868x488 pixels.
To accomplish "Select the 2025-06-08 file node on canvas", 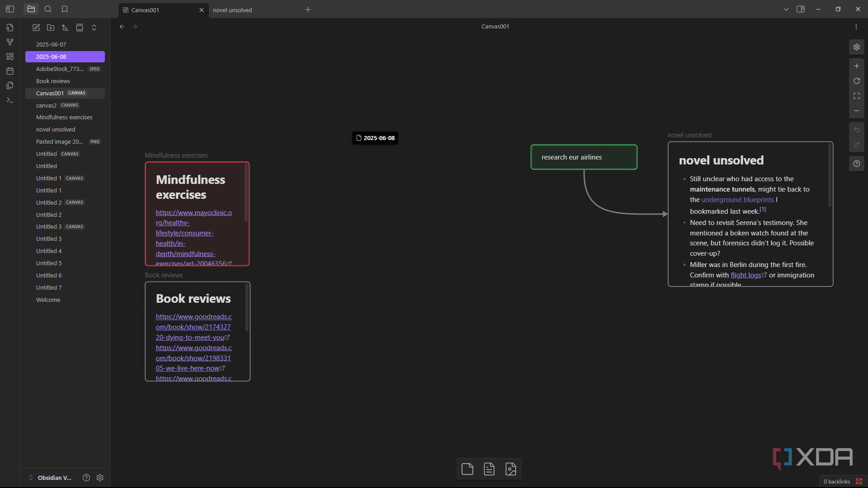I will point(375,138).
